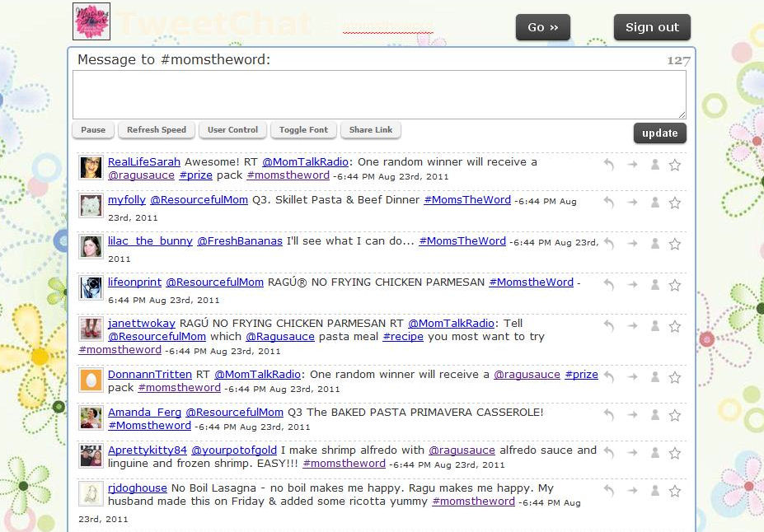Click the profile logo image at top

click(91, 21)
